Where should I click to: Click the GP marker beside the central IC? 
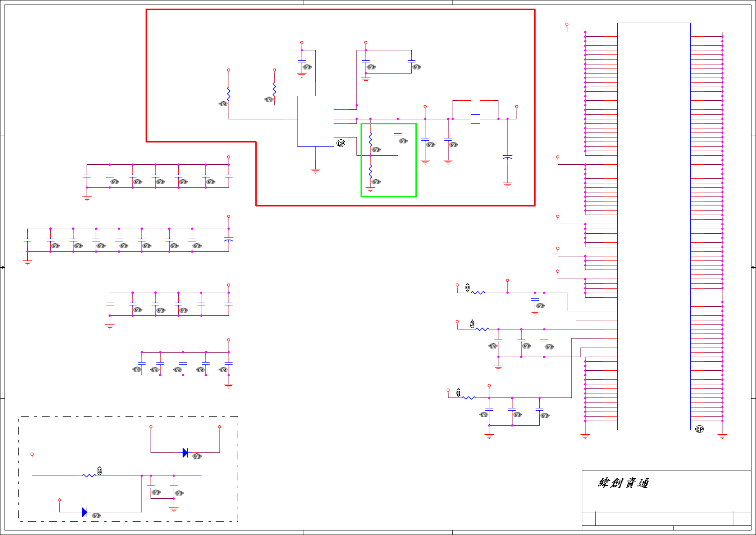[x=341, y=143]
